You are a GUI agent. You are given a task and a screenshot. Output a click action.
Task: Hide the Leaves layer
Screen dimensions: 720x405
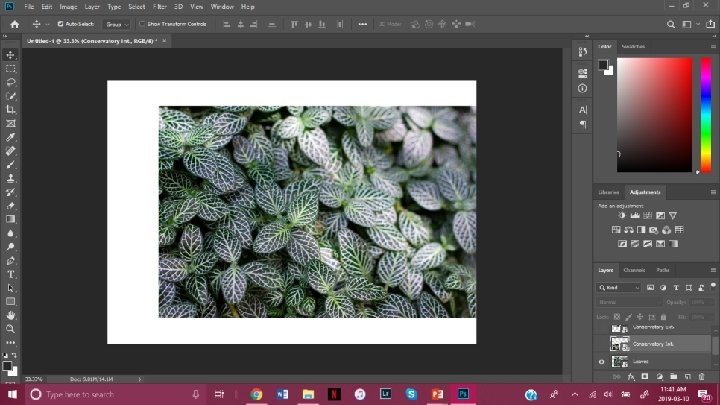point(602,362)
